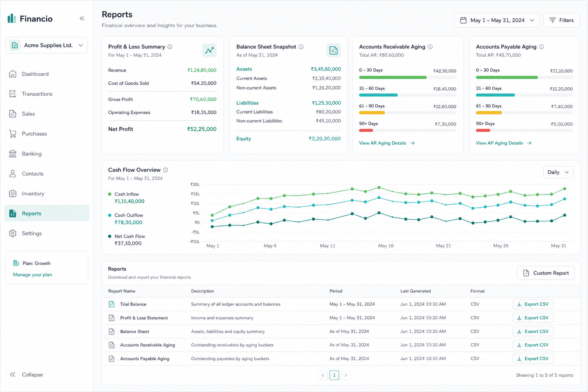The height and width of the screenshot is (392, 588).
Task: Click the Report Name column header
Action: [x=122, y=291]
